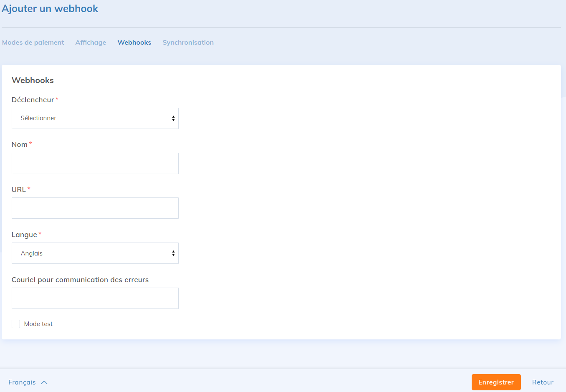The width and height of the screenshot is (566, 392).
Task: Open the Modes de paiement tab
Action: tap(33, 43)
